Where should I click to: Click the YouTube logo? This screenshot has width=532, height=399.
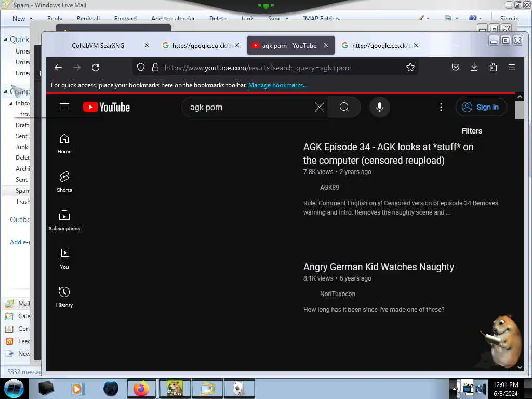pos(106,107)
